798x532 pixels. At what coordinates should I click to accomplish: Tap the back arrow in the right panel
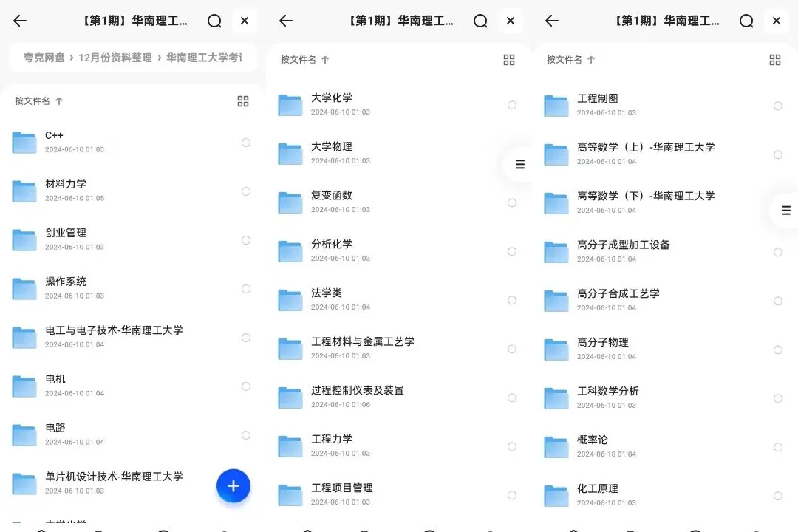tap(551, 21)
